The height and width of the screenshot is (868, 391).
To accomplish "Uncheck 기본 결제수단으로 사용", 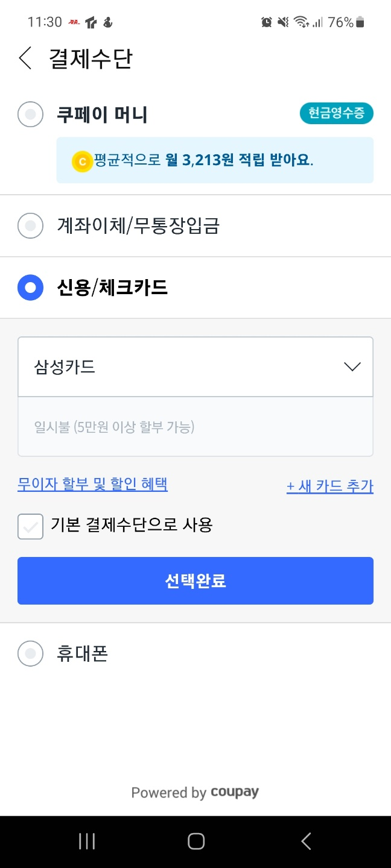I will [x=30, y=525].
